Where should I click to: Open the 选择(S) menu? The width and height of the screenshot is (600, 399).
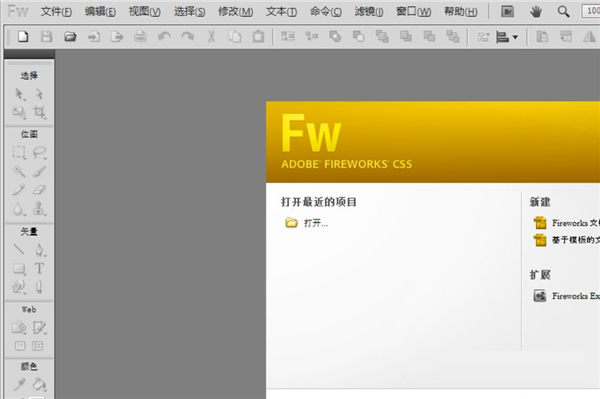189,12
